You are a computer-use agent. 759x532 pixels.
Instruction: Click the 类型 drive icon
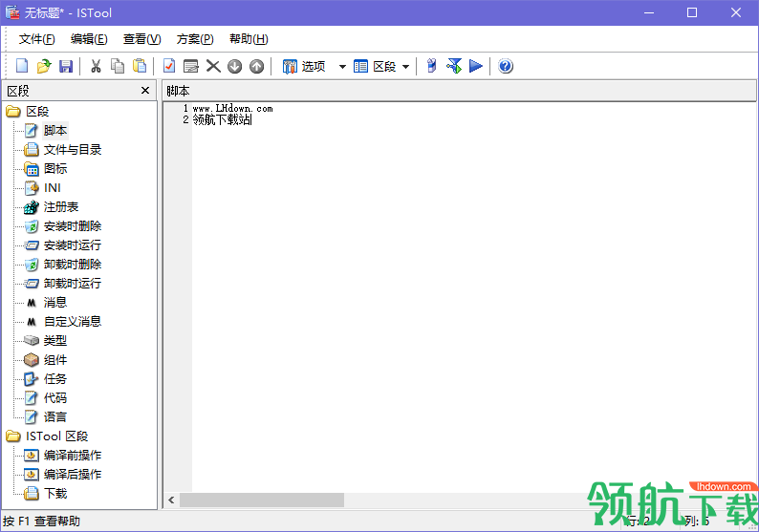[x=32, y=340]
